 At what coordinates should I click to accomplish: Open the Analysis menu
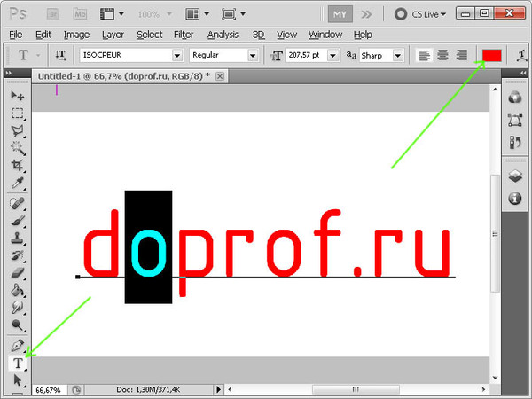pyautogui.click(x=223, y=35)
